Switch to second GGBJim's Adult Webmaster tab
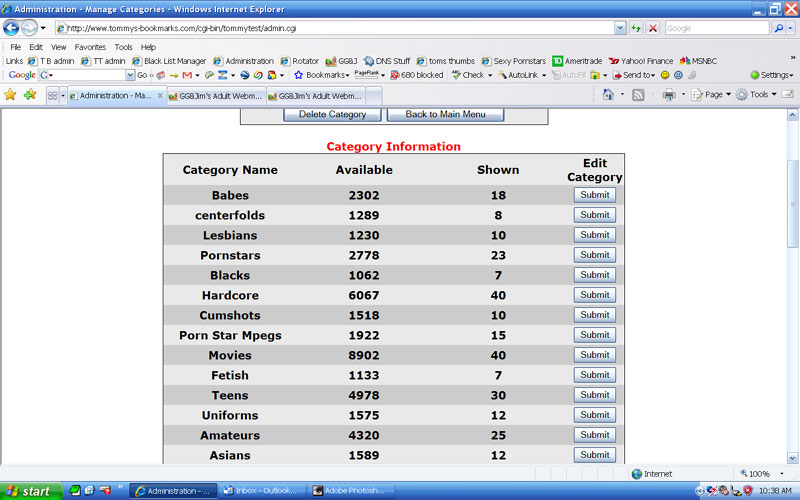This screenshot has width=800, height=500. (318, 96)
